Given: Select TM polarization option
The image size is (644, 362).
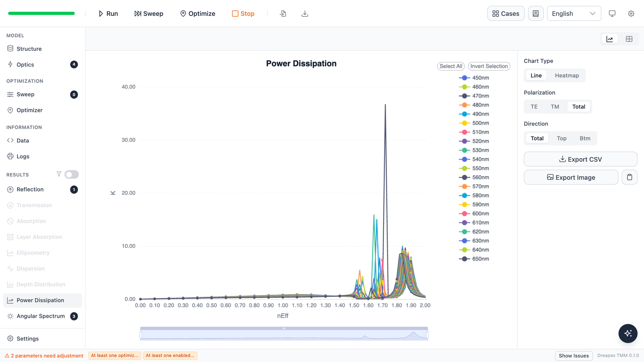Looking at the screenshot, I should [x=555, y=106].
